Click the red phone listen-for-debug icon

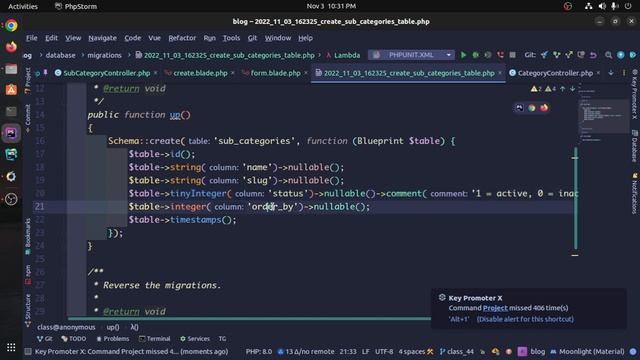click(x=500, y=55)
